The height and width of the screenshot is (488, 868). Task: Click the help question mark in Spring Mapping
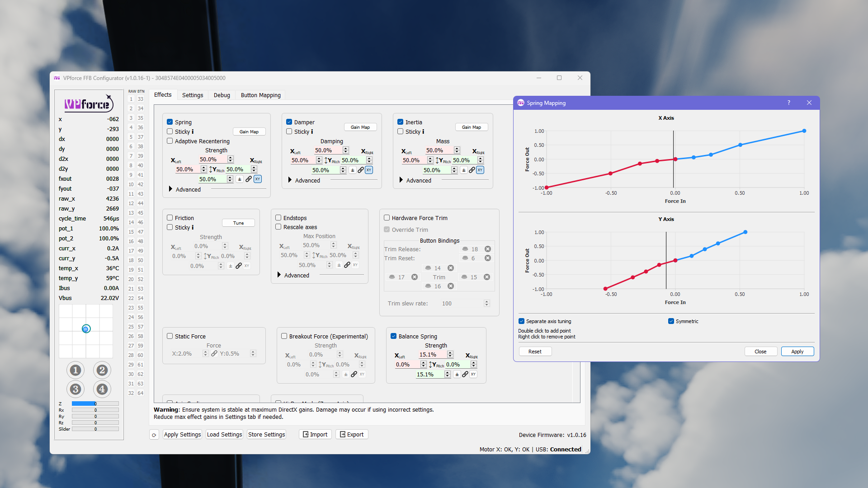[x=789, y=103]
